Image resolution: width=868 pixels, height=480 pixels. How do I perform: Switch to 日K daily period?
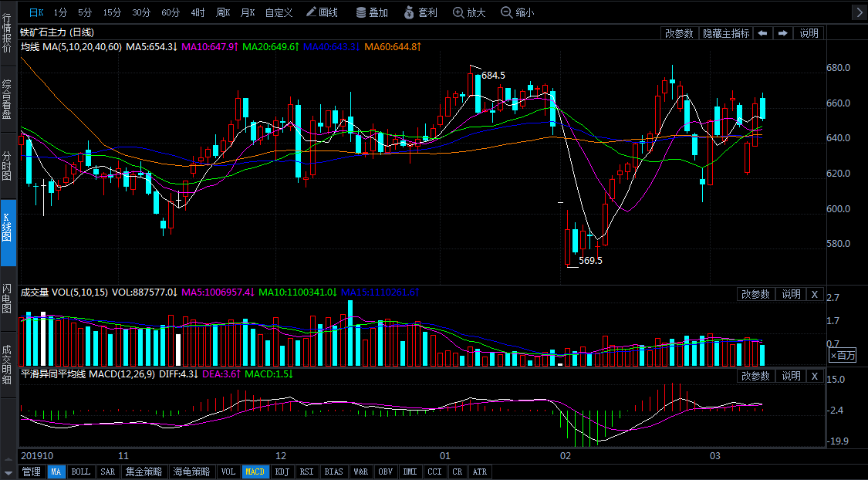tap(36, 12)
